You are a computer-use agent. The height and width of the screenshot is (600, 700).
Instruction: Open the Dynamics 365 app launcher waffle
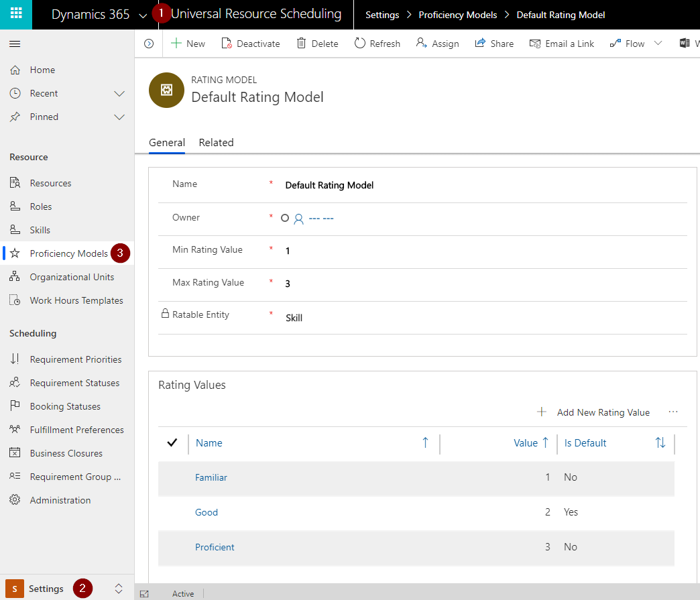click(15, 14)
